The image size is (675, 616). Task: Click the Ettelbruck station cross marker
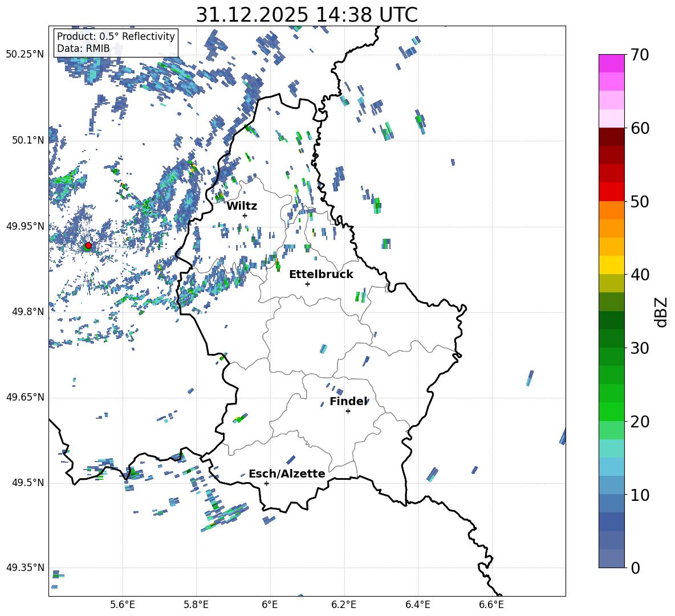click(307, 284)
